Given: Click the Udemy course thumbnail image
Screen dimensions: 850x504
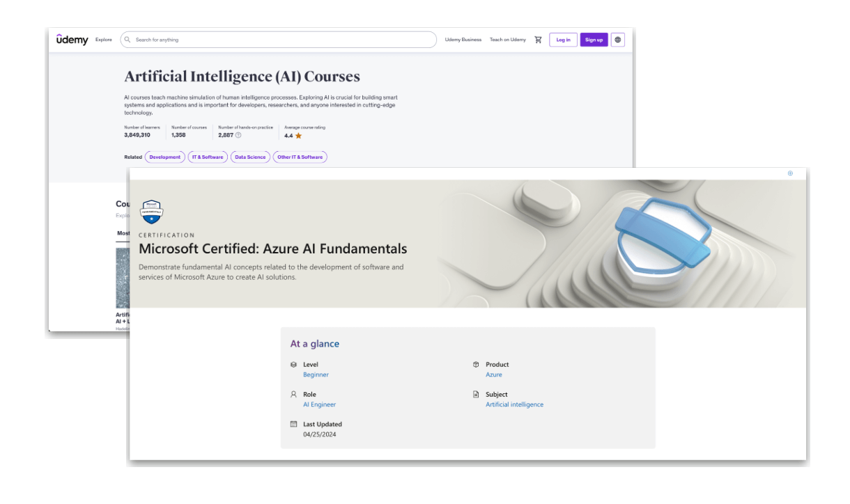Looking at the screenshot, I should (x=122, y=278).
